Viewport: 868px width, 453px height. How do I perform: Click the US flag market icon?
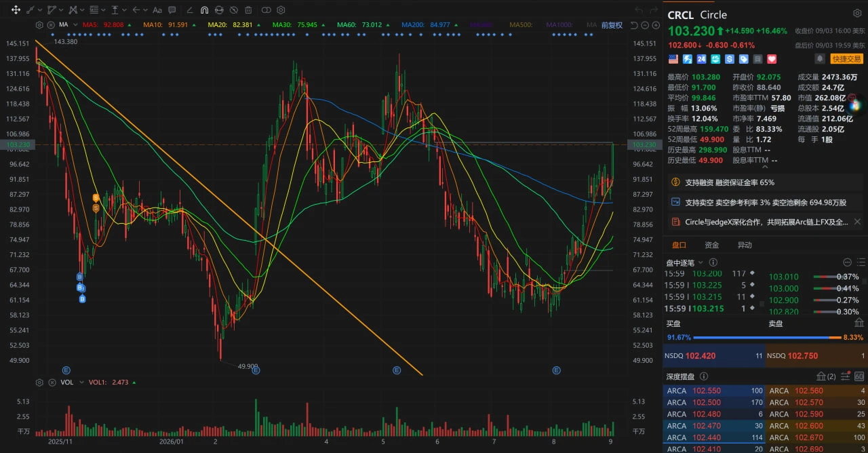click(673, 59)
